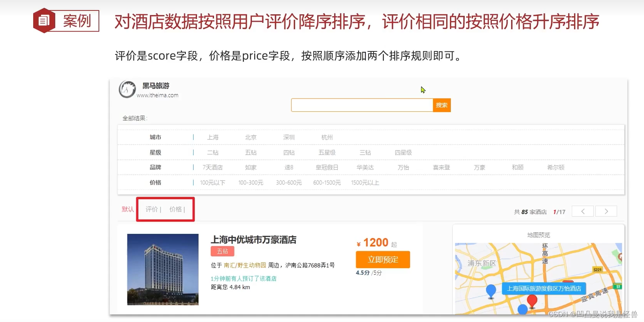Viewport: 644px width, 322px height.
Task: Filter city by 深圳
Action: pyautogui.click(x=289, y=137)
